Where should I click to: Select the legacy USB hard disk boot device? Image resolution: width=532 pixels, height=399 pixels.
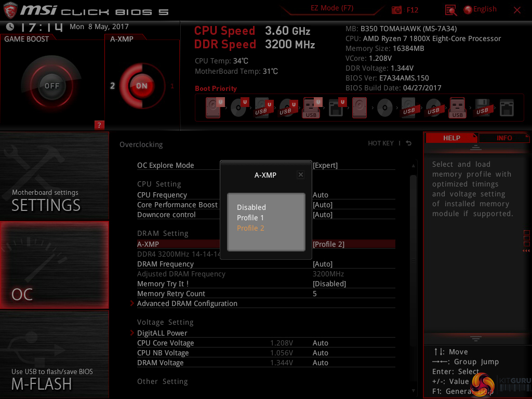pos(409,108)
